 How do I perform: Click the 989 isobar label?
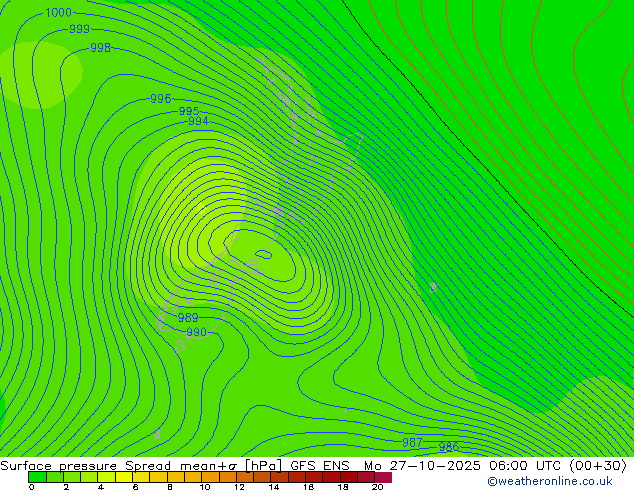(x=188, y=318)
